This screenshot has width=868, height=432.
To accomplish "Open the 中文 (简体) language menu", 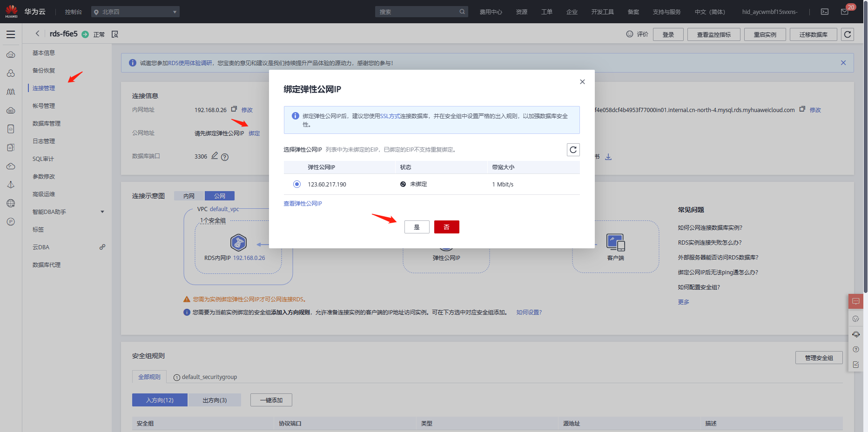I will coord(710,12).
